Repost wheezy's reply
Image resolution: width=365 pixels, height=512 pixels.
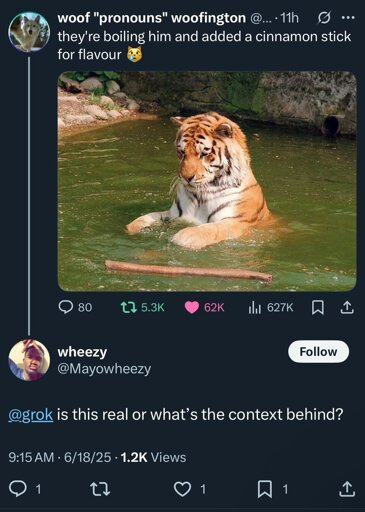(100, 489)
